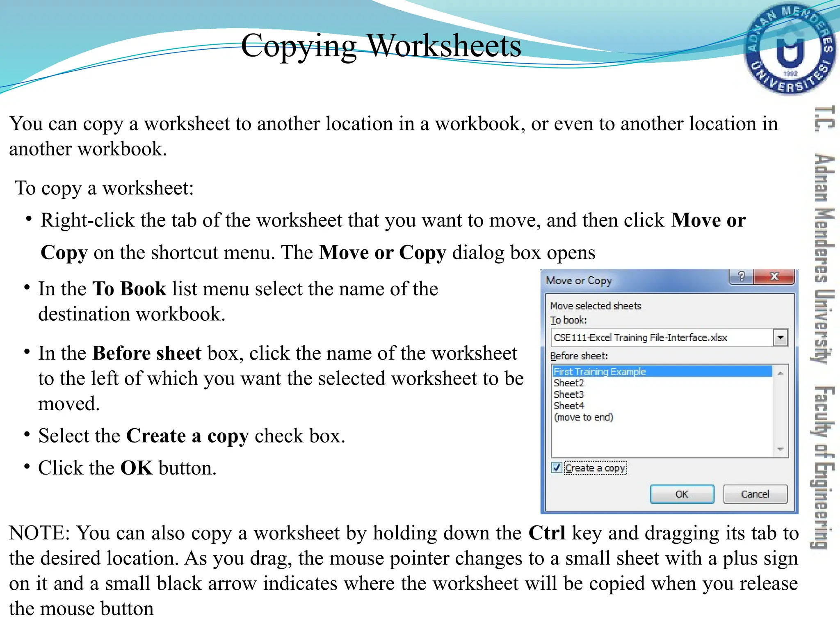Click the Adnan Menderes University logo
Image resolution: width=840 pixels, height=630 pixels.
pyautogui.click(x=790, y=48)
